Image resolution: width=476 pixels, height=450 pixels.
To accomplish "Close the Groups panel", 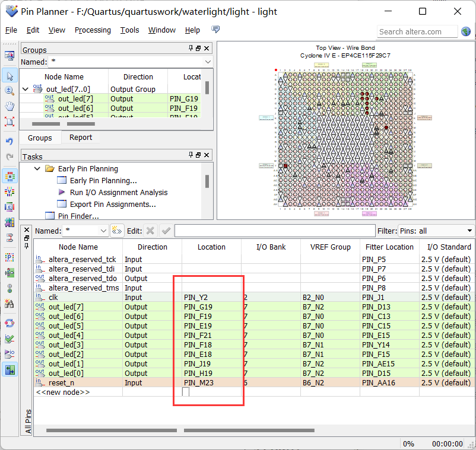I will 207,49.
